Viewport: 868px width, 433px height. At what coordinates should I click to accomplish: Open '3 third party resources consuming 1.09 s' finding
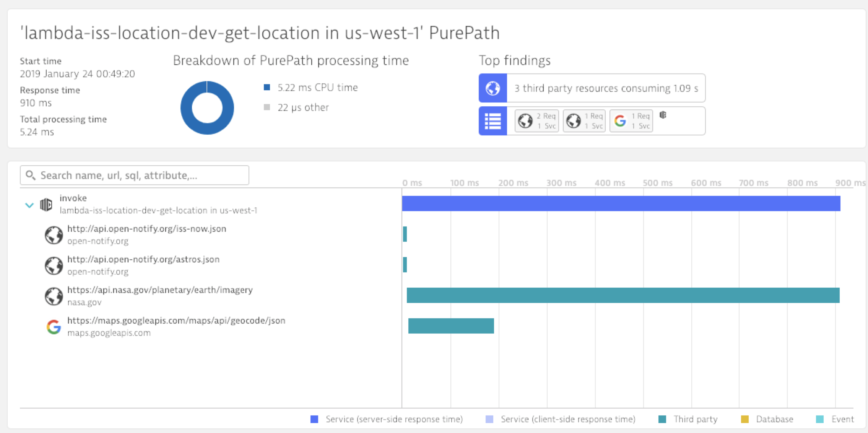point(606,88)
